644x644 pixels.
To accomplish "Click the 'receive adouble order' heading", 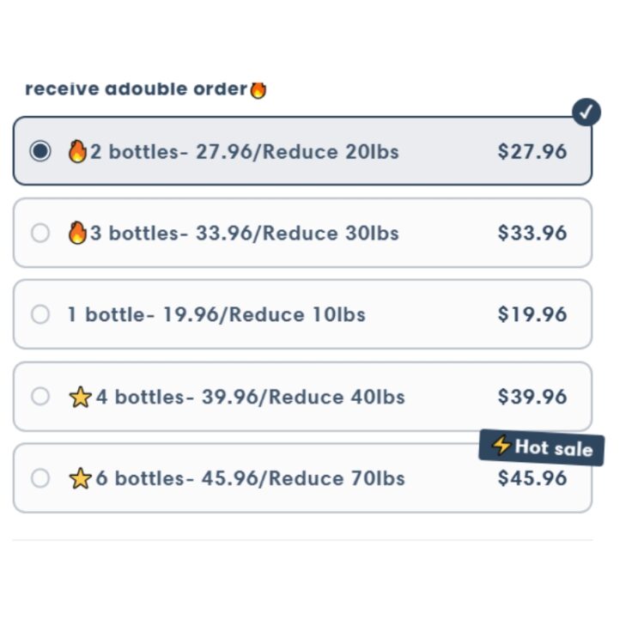I will pyautogui.click(x=136, y=88).
